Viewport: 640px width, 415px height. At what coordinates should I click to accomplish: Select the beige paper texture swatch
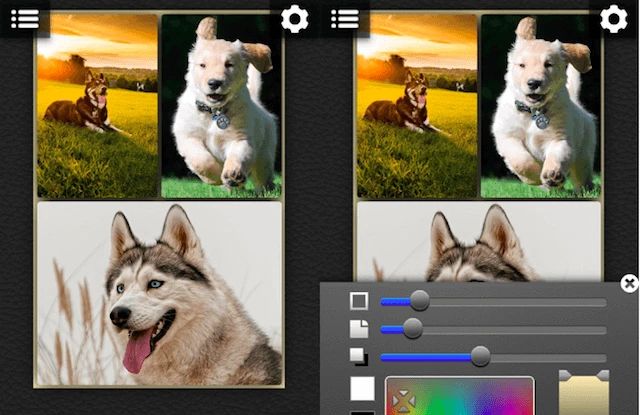(584, 395)
